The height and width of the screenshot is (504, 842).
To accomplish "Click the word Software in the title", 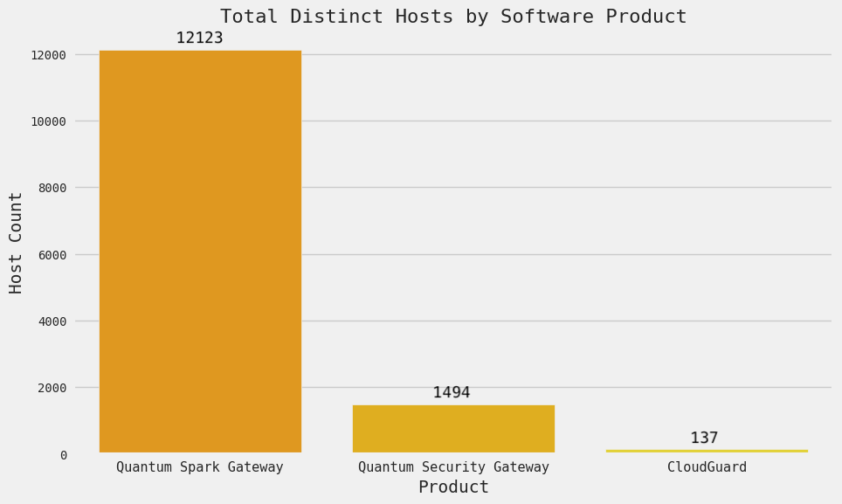I will point(537,17).
